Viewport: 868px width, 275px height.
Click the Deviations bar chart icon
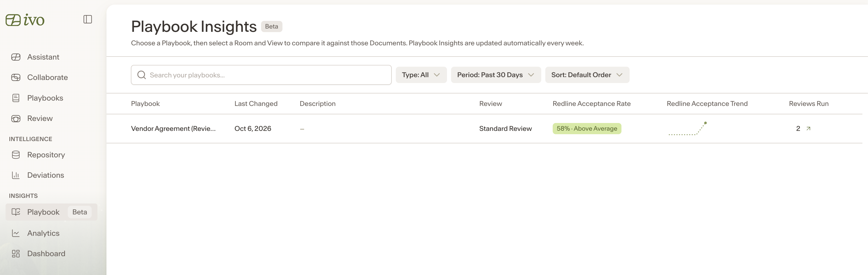pos(16,175)
